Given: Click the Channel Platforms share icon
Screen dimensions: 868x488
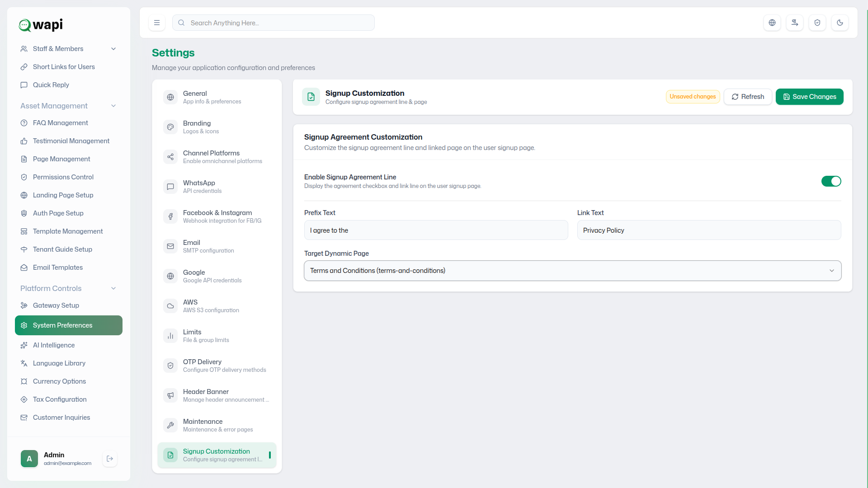Looking at the screenshot, I should pyautogui.click(x=170, y=157).
